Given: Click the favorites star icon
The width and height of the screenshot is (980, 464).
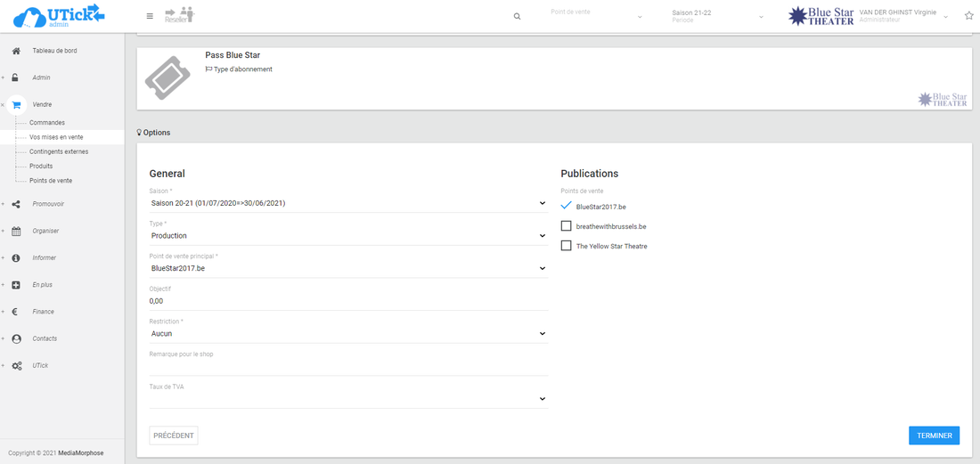Looking at the screenshot, I should [968, 16].
